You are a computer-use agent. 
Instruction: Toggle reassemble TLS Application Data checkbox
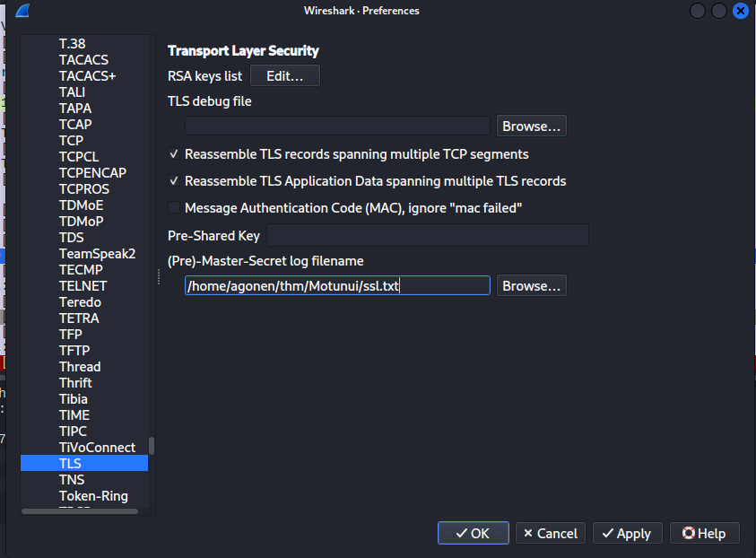(175, 181)
